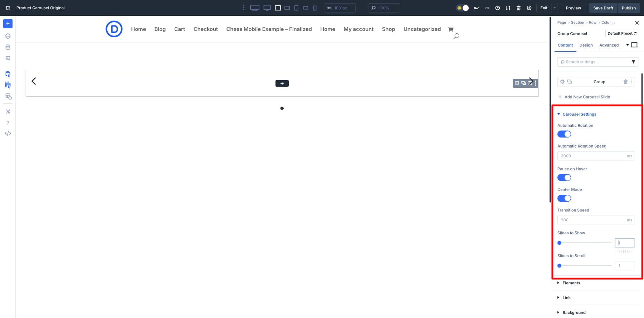Open the Layers panel icon
The height and width of the screenshot is (318, 644).
click(8, 36)
